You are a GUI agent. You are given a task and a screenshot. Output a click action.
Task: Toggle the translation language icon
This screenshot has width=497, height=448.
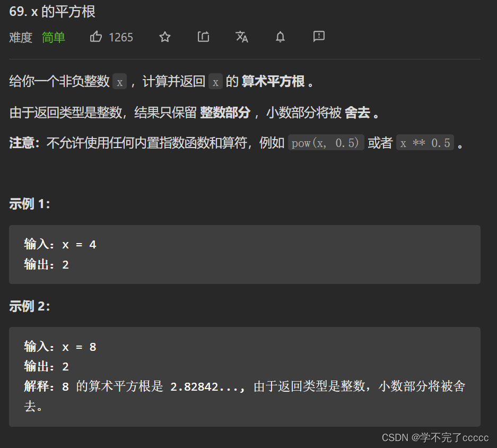242,37
